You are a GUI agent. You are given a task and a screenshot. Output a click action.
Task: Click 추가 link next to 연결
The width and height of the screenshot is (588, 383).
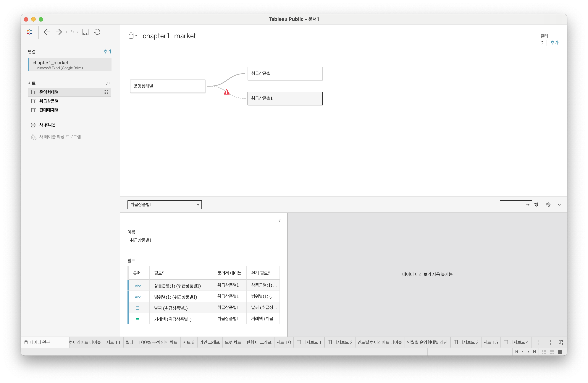click(107, 51)
